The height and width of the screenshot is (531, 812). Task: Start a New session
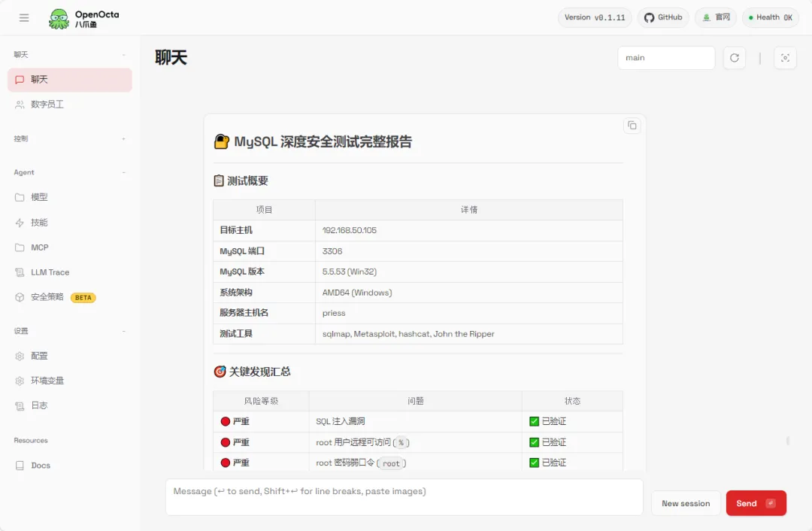point(686,503)
